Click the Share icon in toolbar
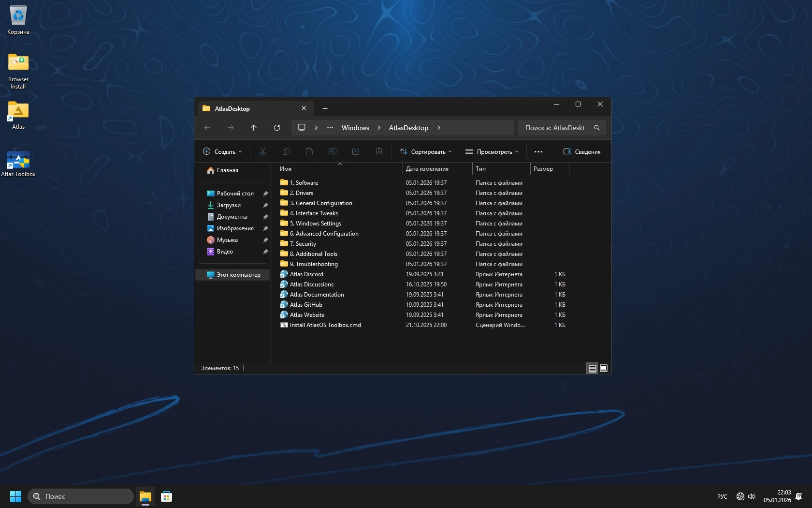Screen dimensions: 812x508 tap(356, 152)
